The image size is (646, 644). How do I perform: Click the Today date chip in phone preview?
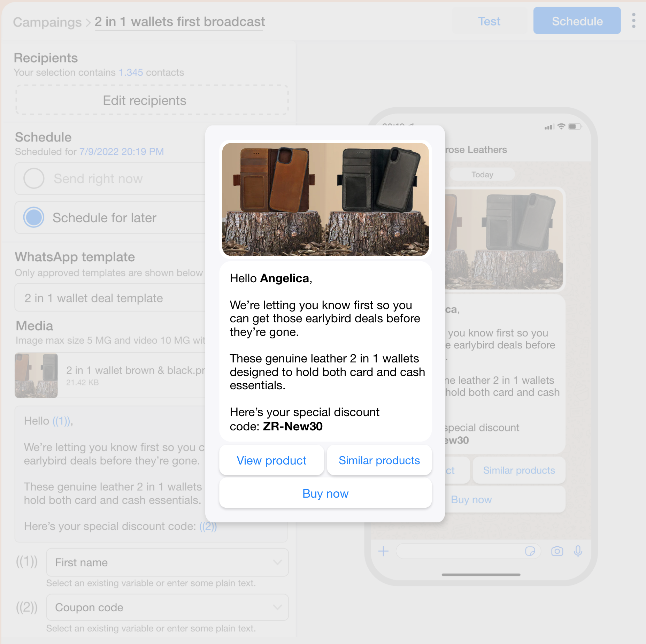coord(482,174)
